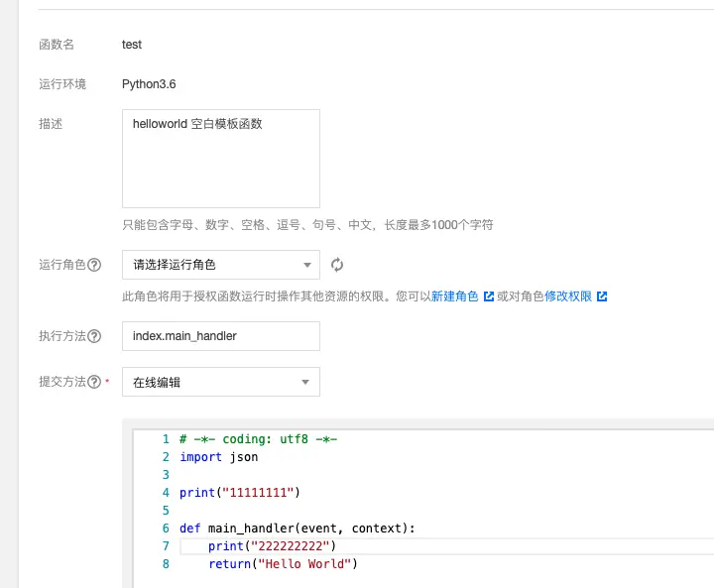Click line number 5 in the editor gutter

[166, 510]
